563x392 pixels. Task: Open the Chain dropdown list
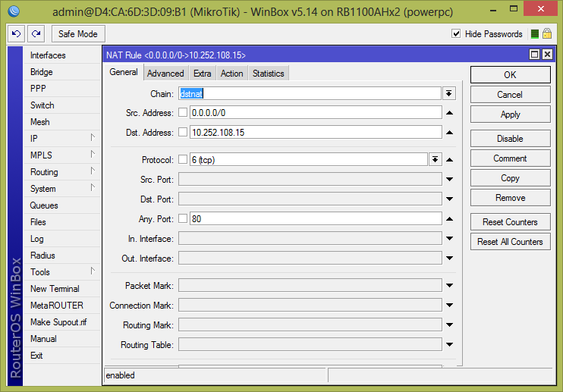coord(449,93)
